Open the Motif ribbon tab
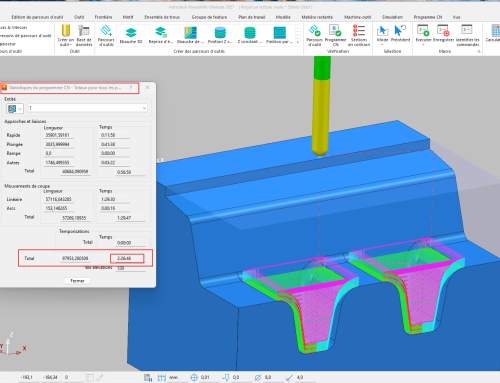 tap(128, 17)
